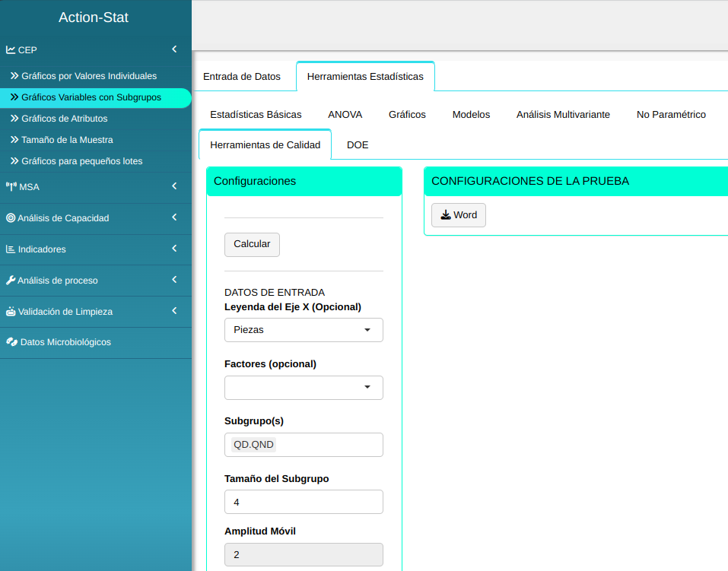
Task: Select the DOE tab
Action: pyautogui.click(x=358, y=145)
